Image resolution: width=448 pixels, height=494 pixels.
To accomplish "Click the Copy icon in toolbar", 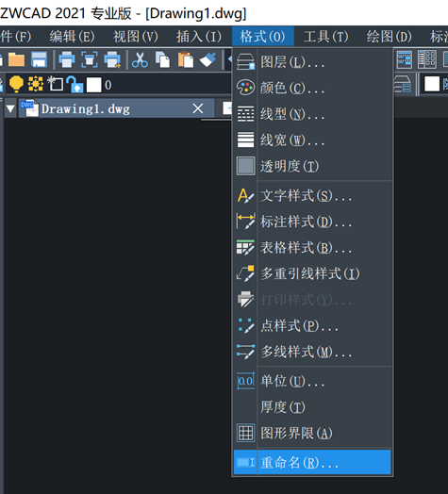I will pos(162,59).
